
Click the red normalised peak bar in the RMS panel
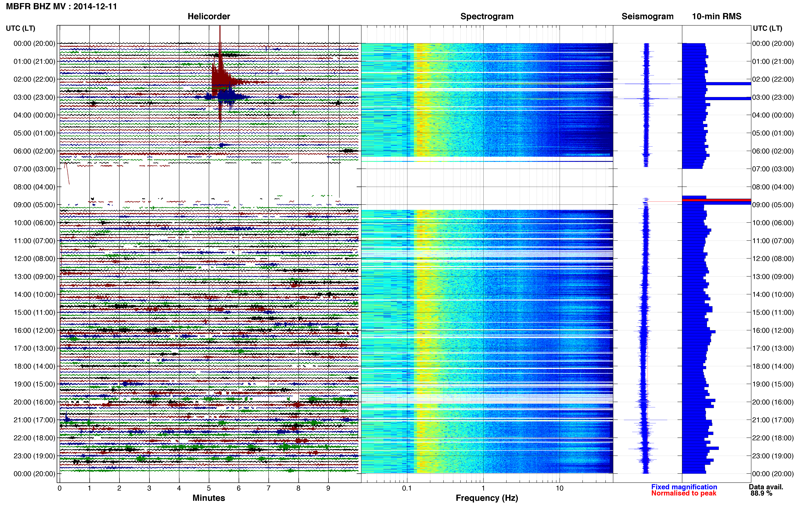717,200
